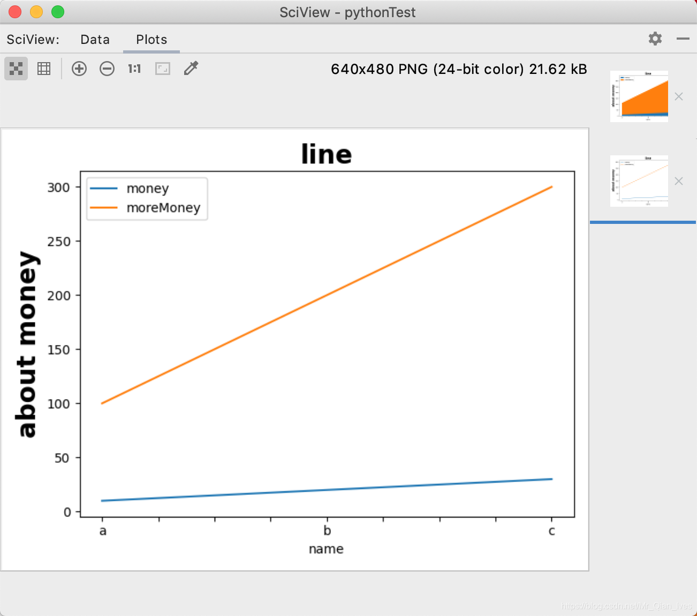The image size is (697, 616).
Task: Click the y-axis tick label '300'
Action: click(x=58, y=187)
